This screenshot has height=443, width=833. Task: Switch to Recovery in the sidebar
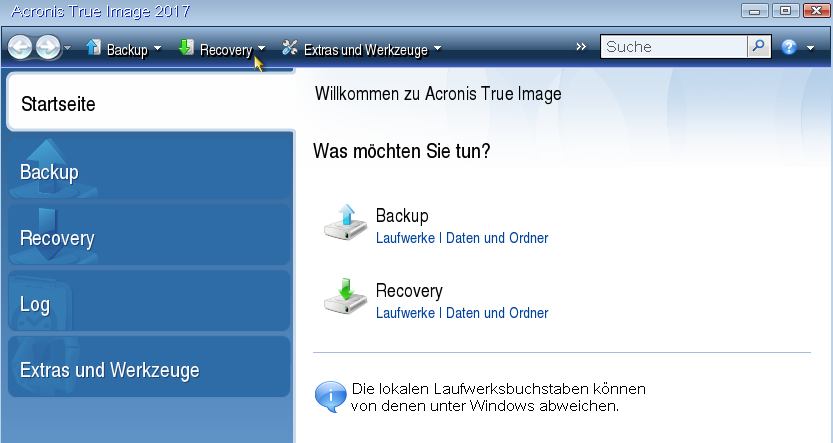coord(148,238)
